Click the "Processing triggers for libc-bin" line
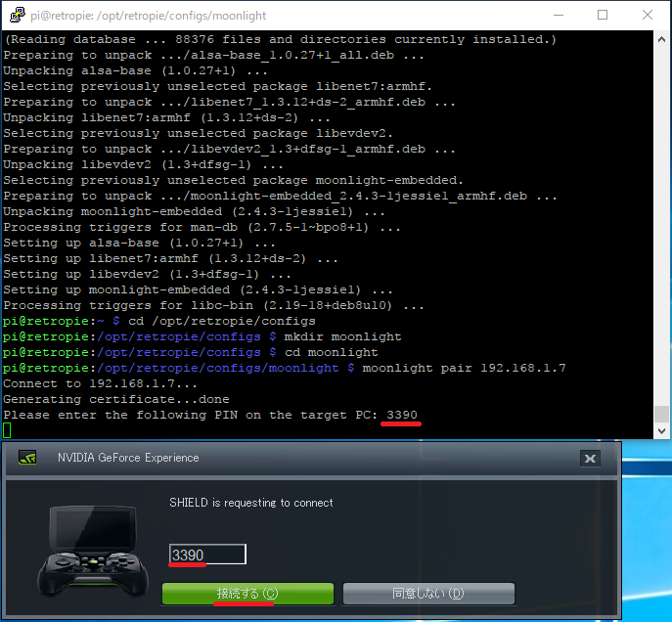Viewport: 672px width, 622px height. pyautogui.click(x=213, y=305)
